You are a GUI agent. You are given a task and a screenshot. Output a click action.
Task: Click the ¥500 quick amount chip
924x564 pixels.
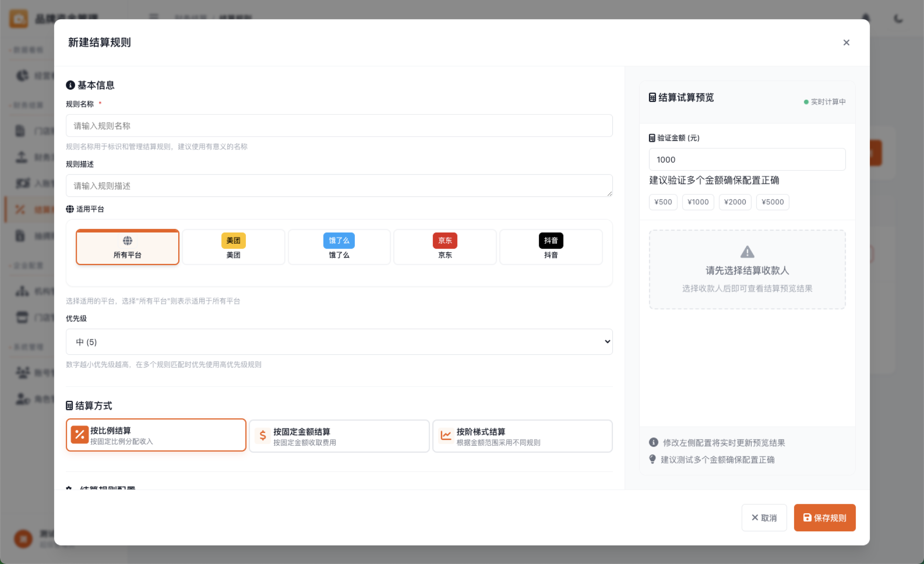pos(663,202)
